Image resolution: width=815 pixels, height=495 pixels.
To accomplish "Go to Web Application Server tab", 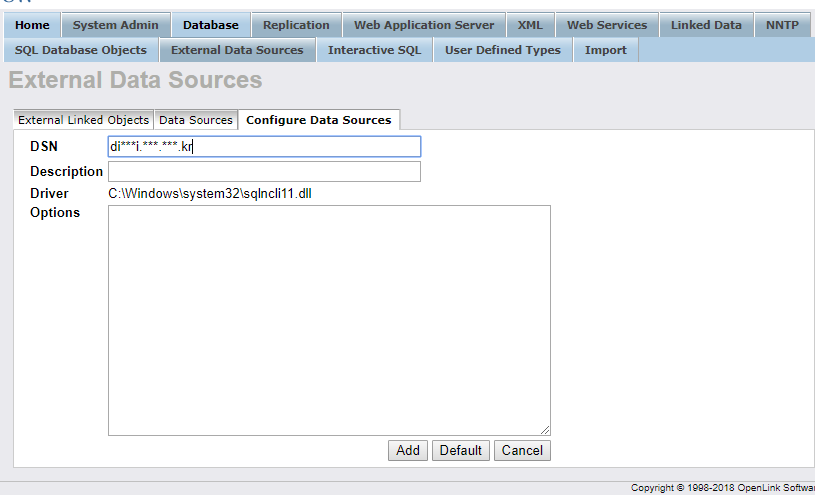I will point(424,25).
